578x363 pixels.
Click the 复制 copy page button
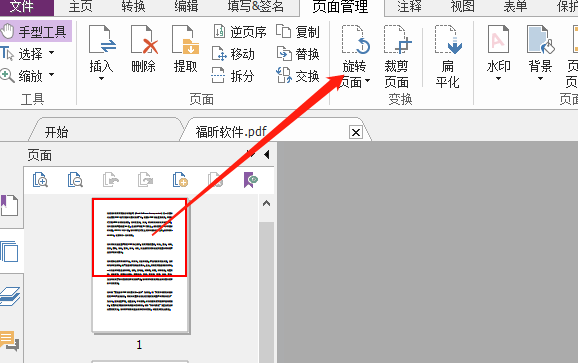click(297, 32)
